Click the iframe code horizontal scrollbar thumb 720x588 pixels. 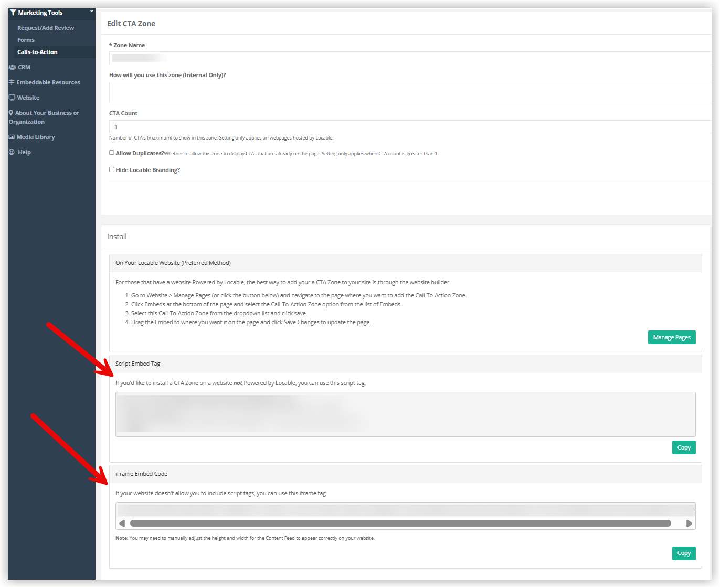point(400,523)
